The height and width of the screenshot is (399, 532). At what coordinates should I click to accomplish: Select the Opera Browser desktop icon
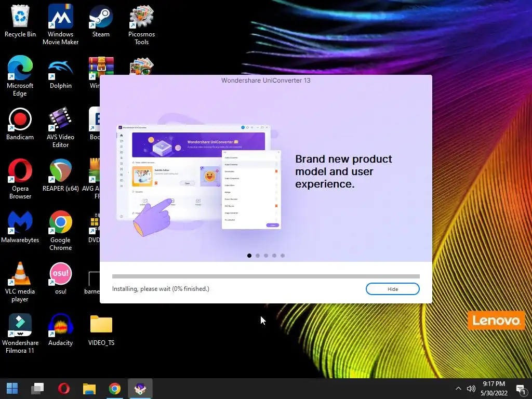(x=20, y=179)
